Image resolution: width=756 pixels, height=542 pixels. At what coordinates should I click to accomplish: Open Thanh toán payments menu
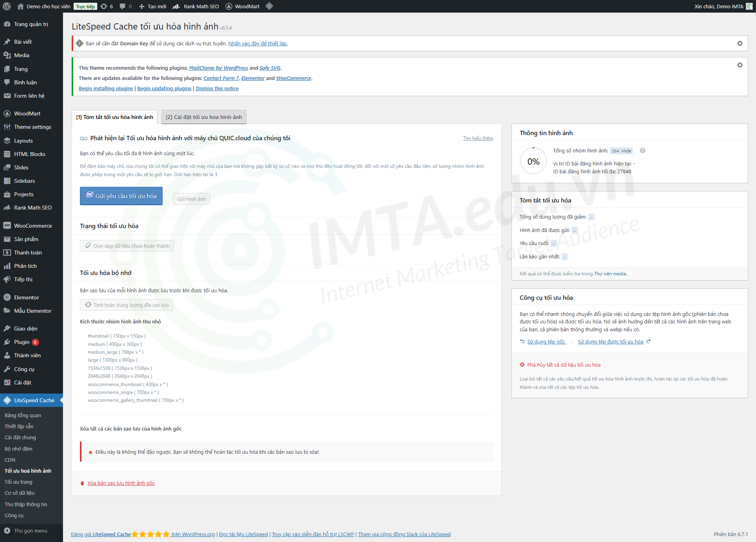click(31, 252)
